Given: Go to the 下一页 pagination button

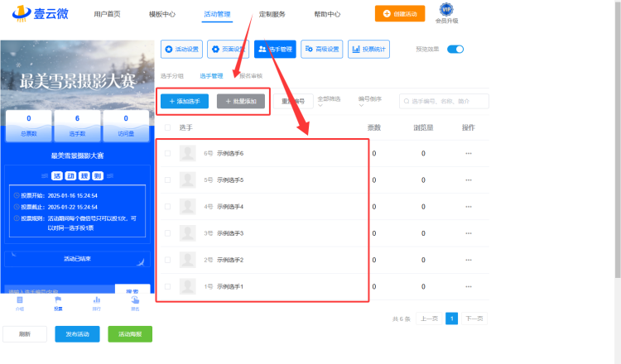Looking at the screenshot, I should click(474, 318).
